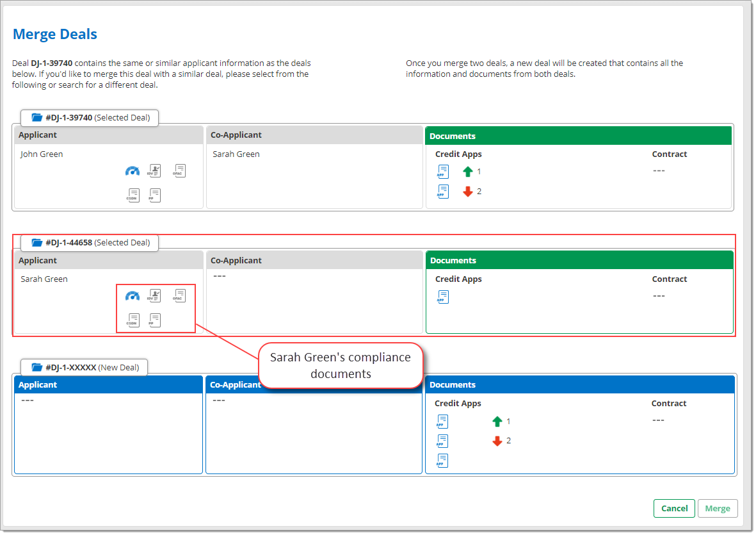Open third credit app document in New Deal

point(442,461)
